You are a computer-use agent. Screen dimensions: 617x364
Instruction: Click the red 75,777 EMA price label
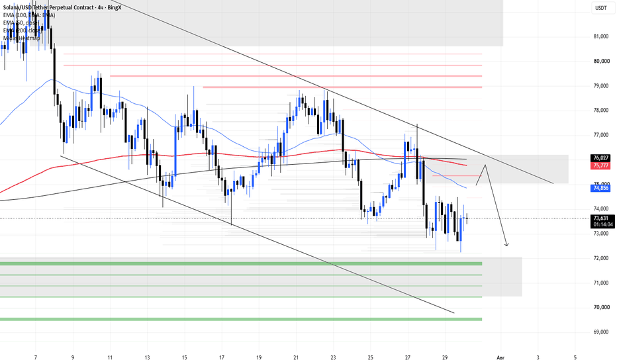[601, 165]
